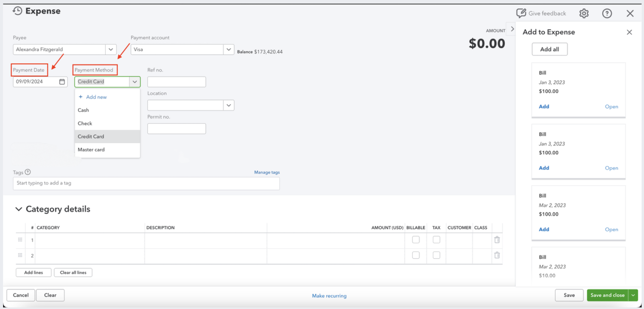Collapse the Category details section
The height and width of the screenshot is (309, 644).
click(x=19, y=209)
